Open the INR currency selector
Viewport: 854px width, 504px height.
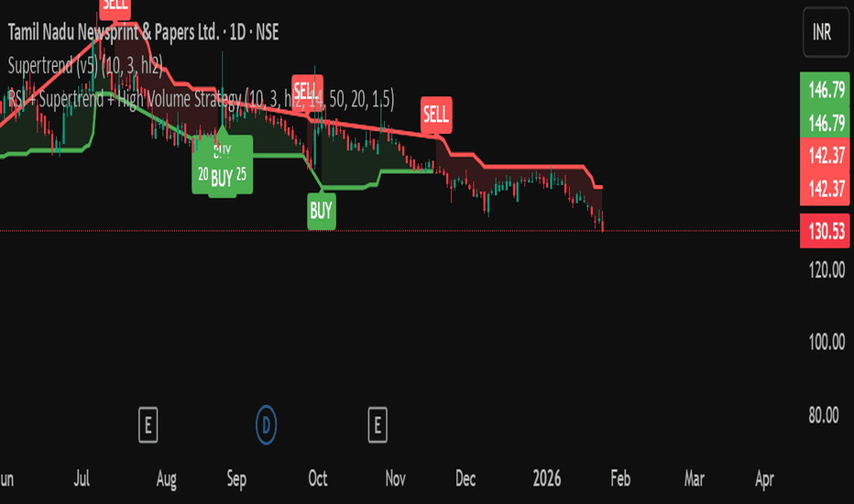click(826, 33)
